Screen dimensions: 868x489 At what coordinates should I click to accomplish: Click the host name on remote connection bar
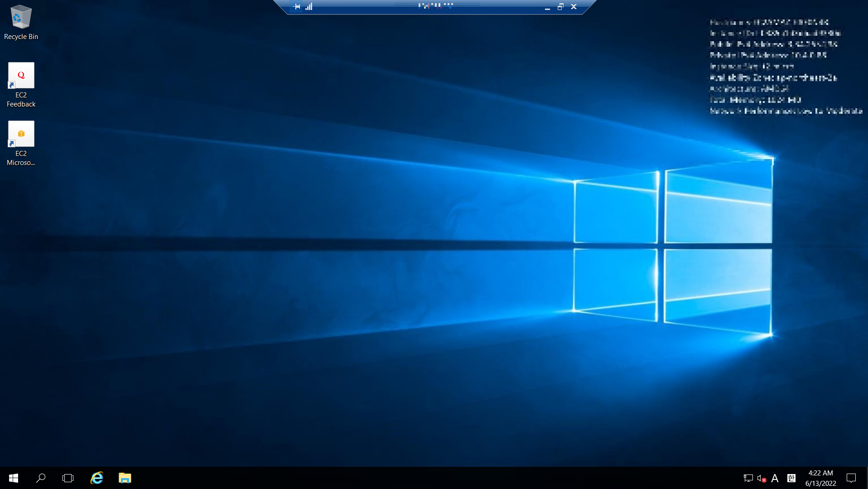(x=435, y=6)
